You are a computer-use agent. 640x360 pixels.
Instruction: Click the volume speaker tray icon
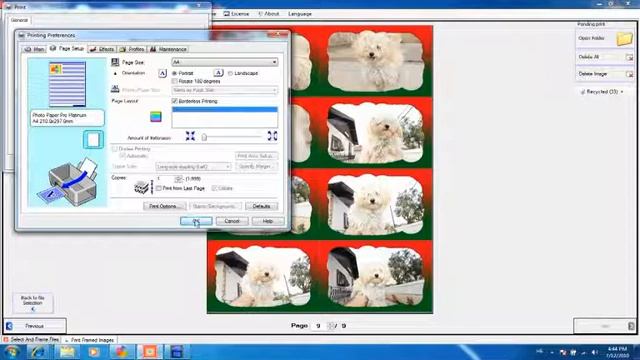point(594,352)
